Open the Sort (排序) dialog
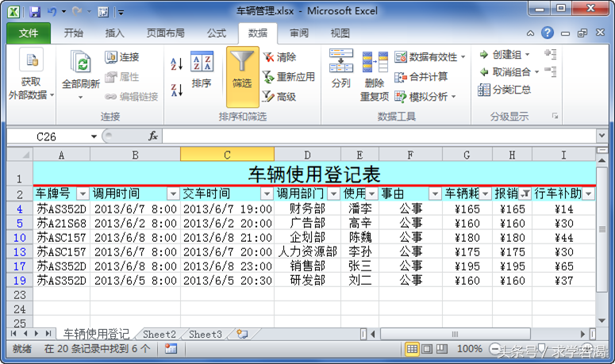This screenshot has width=615, height=364. (x=202, y=70)
